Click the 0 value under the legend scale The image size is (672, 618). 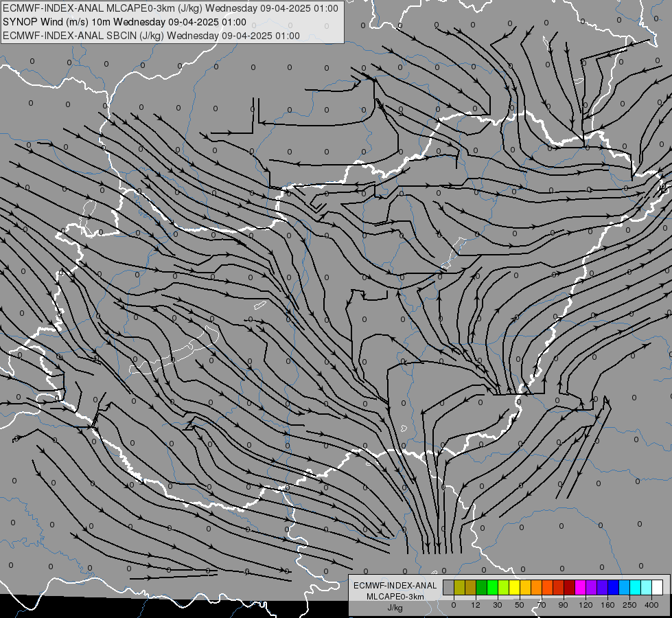[x=454, y=605]
